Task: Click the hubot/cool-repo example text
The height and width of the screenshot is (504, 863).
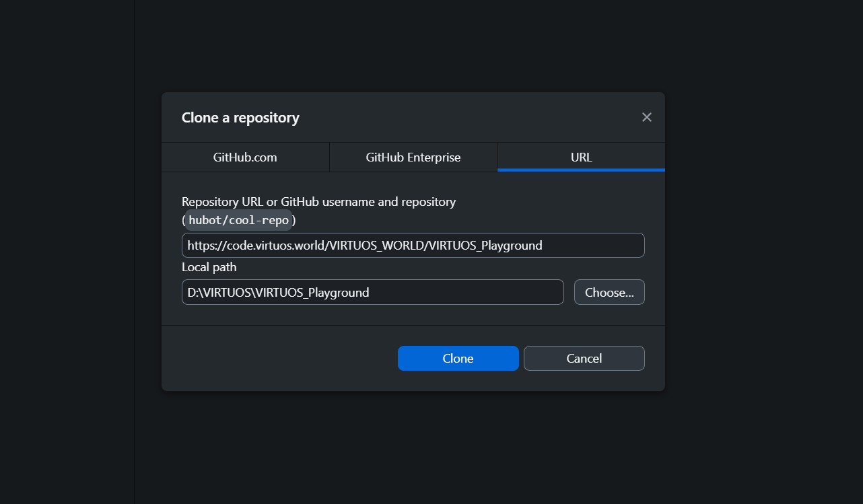Action: [238, 221]
